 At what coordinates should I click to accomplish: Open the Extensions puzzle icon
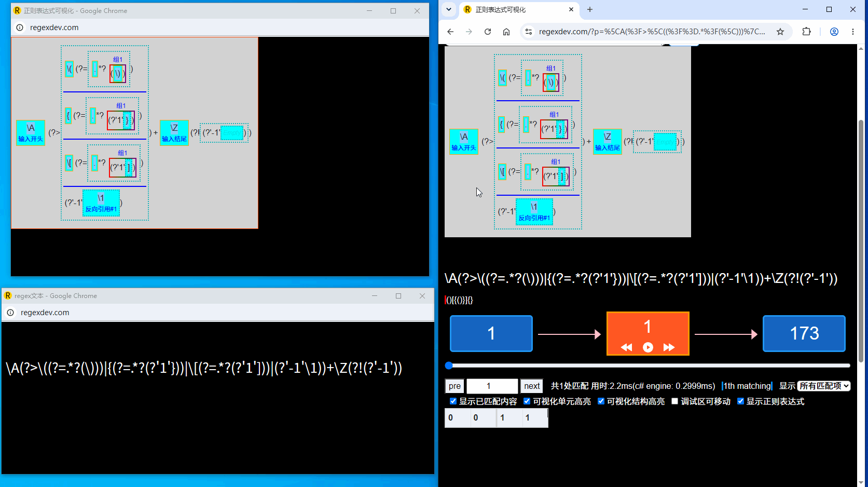(x=806, y=32)
